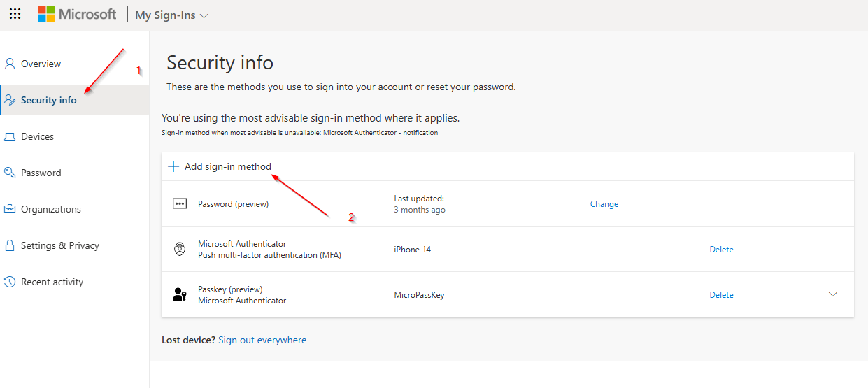Click the 'Password (preview)' method label

[x=233, y=204]
